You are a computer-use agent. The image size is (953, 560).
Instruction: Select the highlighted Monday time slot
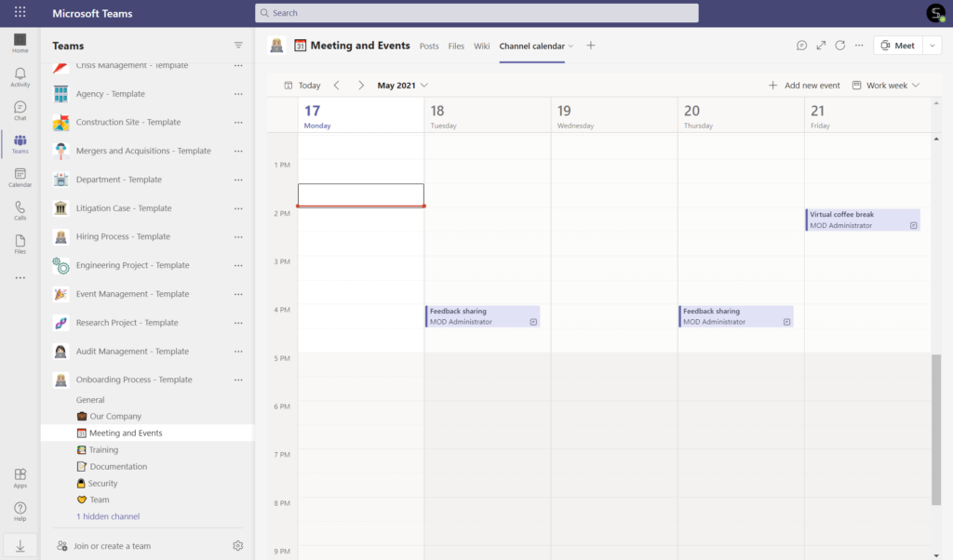(x=361, y=195)
